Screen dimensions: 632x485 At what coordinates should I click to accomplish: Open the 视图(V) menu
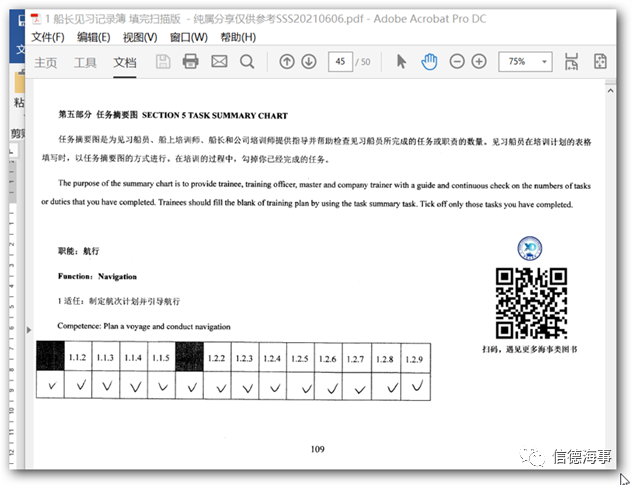click(x=140, y=37)
